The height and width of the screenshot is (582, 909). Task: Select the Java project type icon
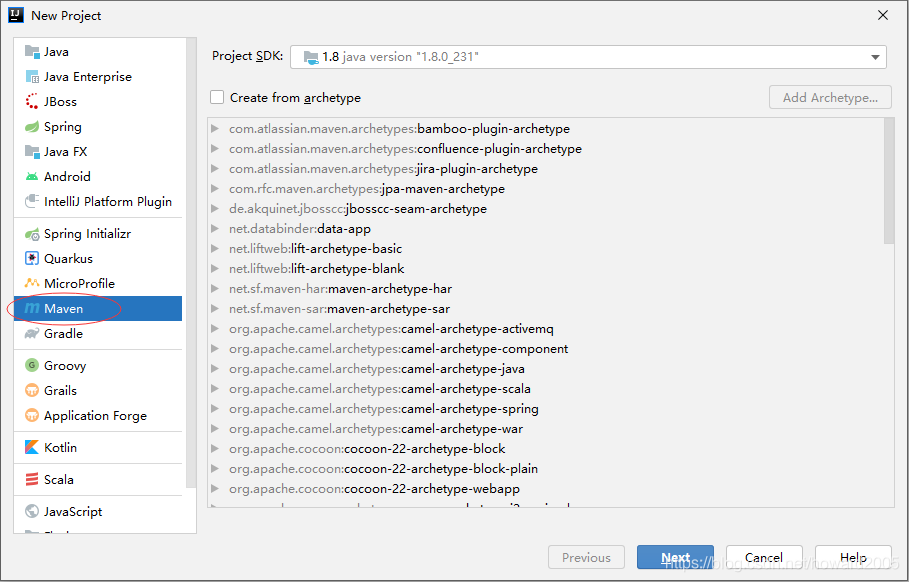[x=32, y=52]
